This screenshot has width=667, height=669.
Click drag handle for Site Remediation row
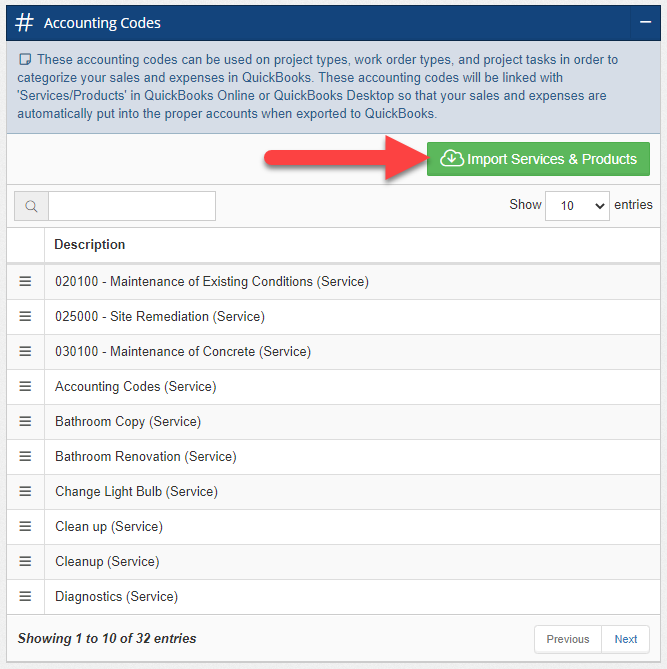(x=26, y=316)
